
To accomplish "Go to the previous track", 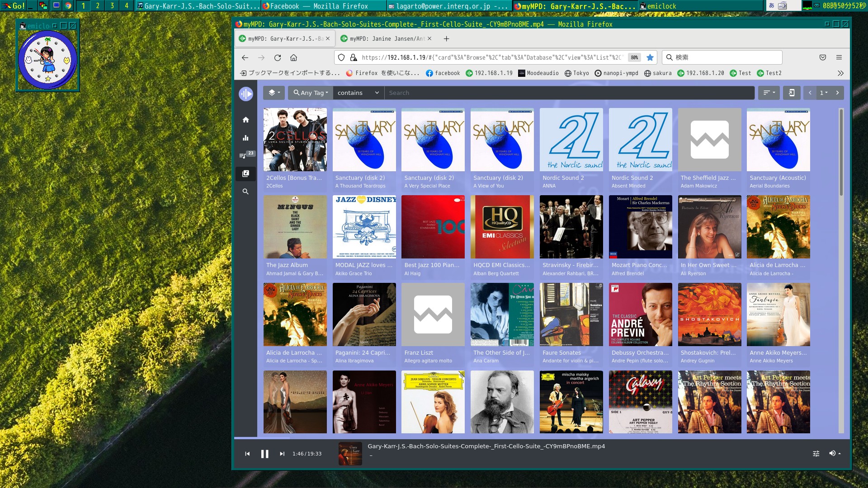I will 247,454.
